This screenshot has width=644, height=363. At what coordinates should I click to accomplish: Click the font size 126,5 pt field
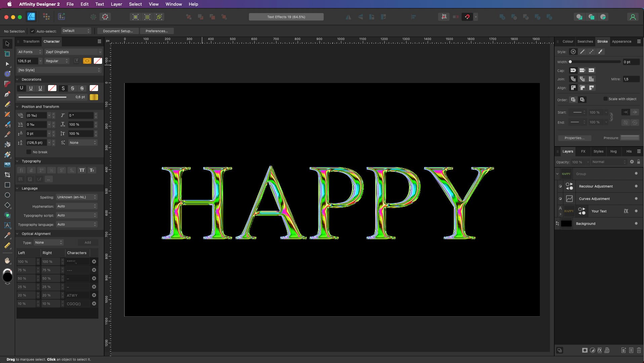27,61
